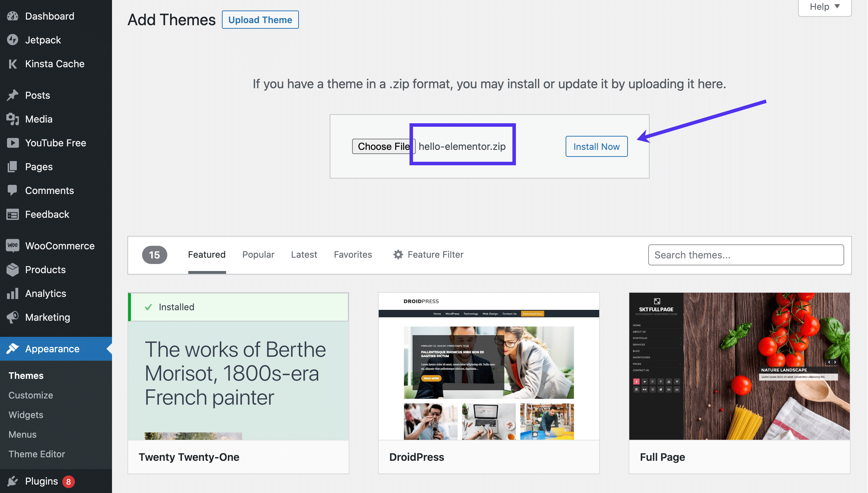
Task: Click the YouTube Free icon in sidebar
Action: pos(13,143)
